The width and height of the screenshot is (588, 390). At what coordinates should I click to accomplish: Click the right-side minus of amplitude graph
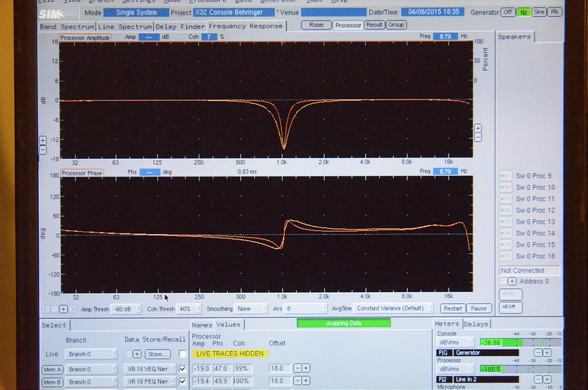click(x=478, y=138)
